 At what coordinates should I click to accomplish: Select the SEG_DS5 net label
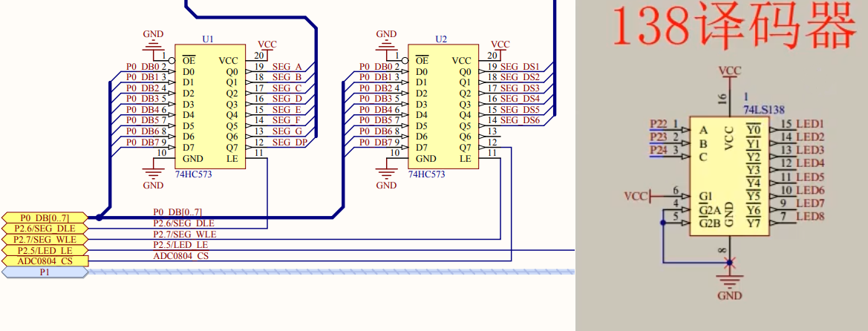(x=520, y=110)
